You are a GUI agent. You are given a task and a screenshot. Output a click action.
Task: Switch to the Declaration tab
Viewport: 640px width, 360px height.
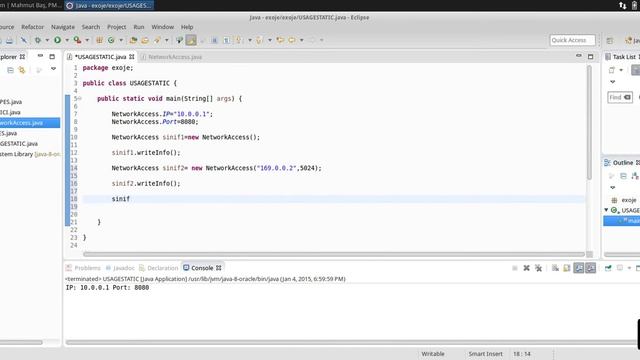[x=159, y=268]
